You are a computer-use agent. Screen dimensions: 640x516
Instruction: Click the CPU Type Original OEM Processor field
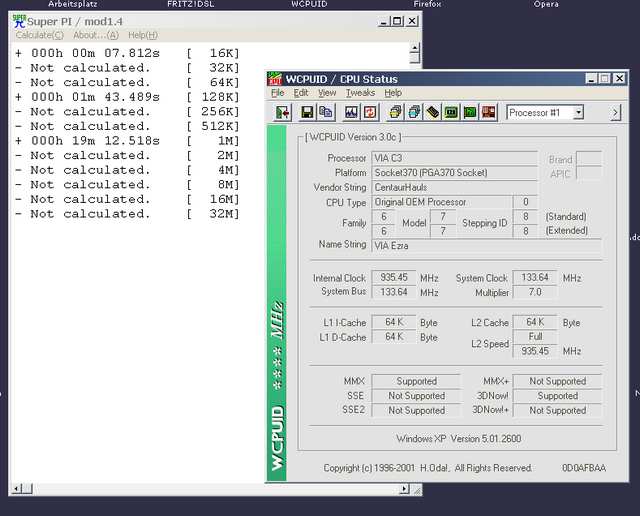442,202
